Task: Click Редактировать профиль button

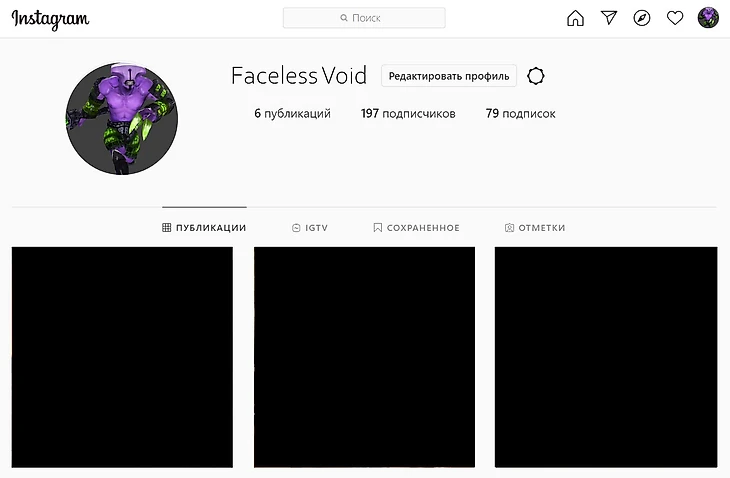Action: click(449, 76)
